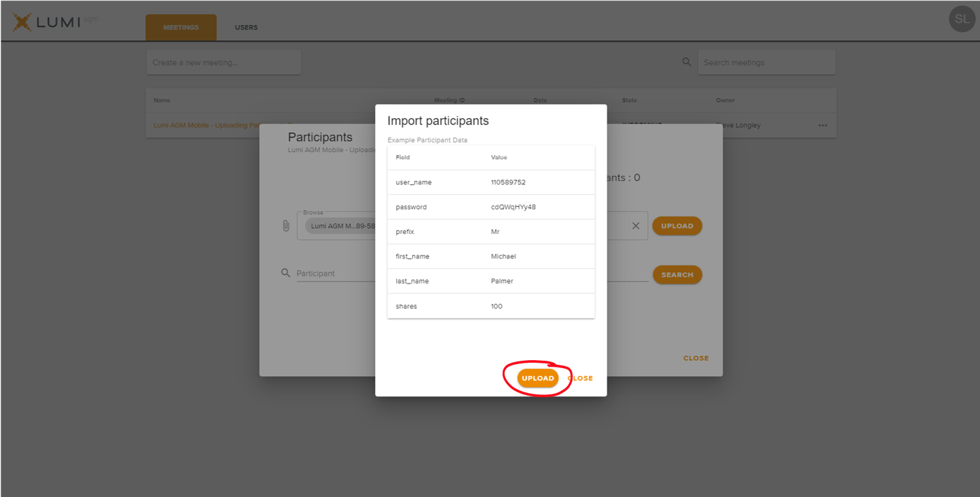Click the Lumi AGM logo

click(56, 22)
